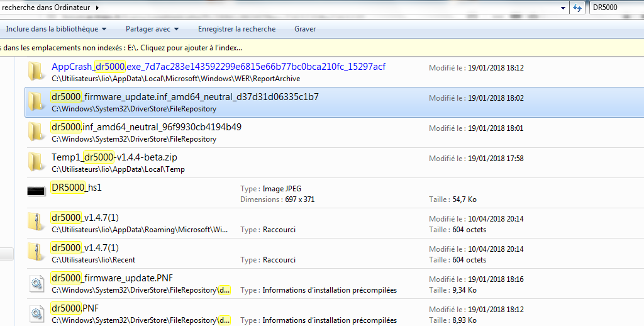The image size is (644, 326).
Task: Open 'Inclure dans la bibliothèque' dropdown
Action: (x=56, y=29)
